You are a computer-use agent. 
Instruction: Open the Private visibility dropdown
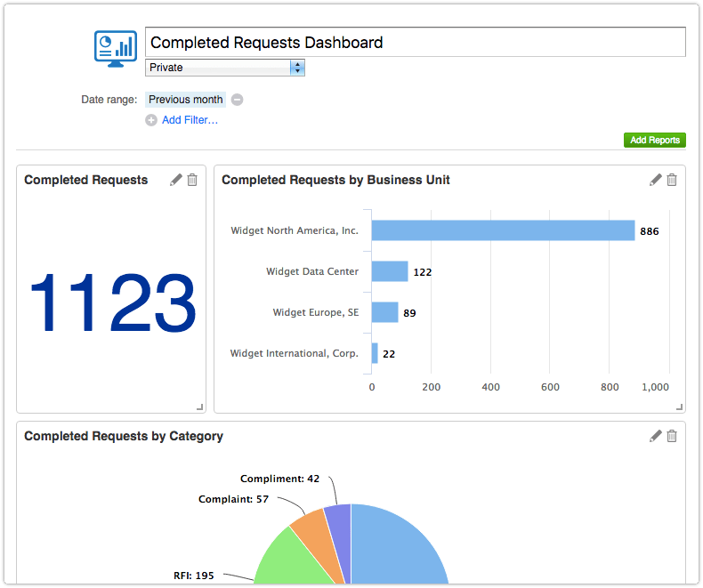tap(225, 68)
